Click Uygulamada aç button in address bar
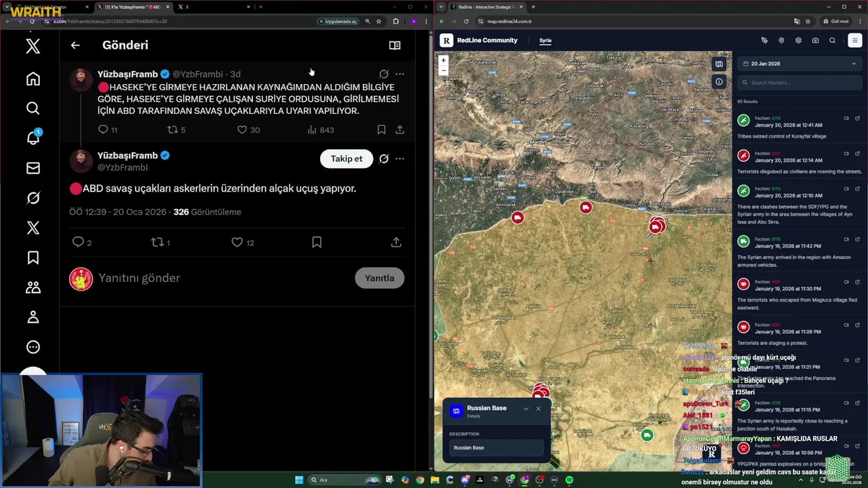 point(338,21)
